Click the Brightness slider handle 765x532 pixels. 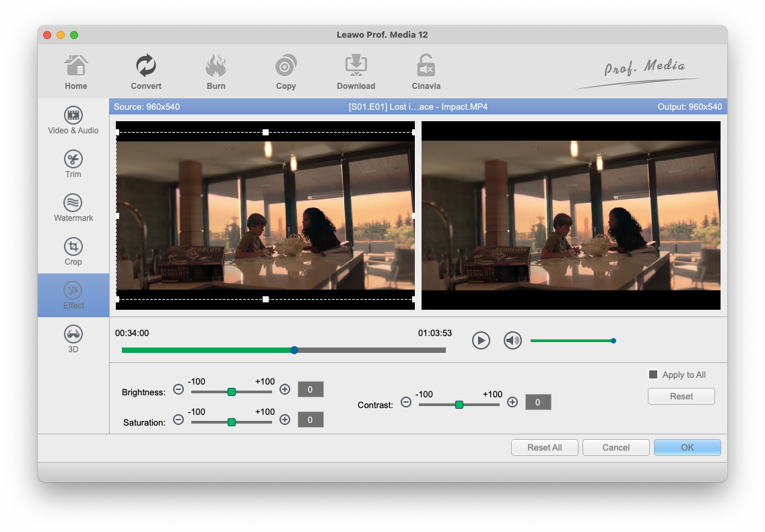click(232, 391)
